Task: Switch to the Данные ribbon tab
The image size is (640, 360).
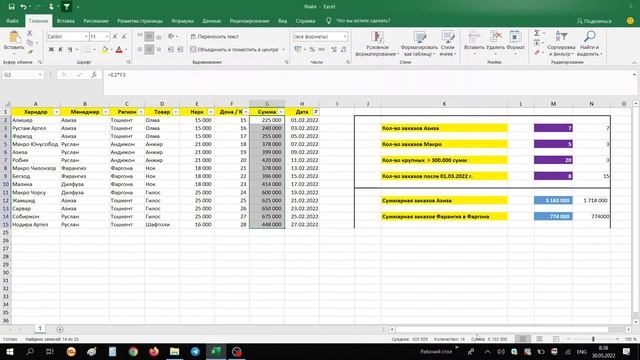Action: [x=211, y=21]
